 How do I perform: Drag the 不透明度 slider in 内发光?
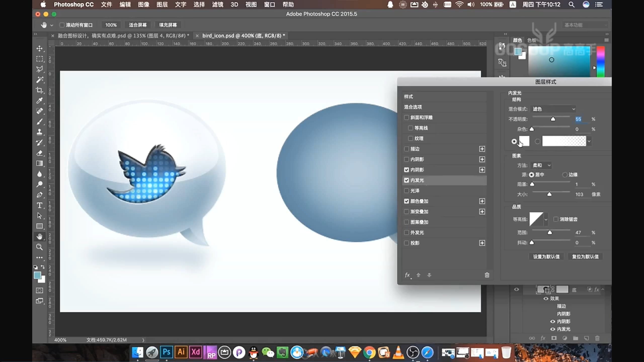[553, 119]
